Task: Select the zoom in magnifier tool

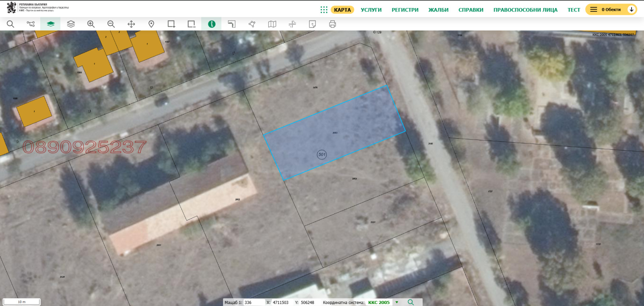Action: (x=91, y=24)
